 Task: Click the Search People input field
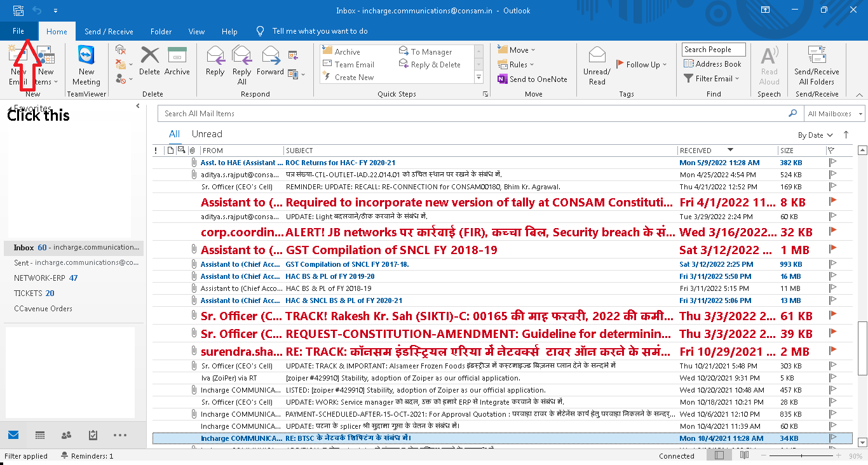click(714, 50)
